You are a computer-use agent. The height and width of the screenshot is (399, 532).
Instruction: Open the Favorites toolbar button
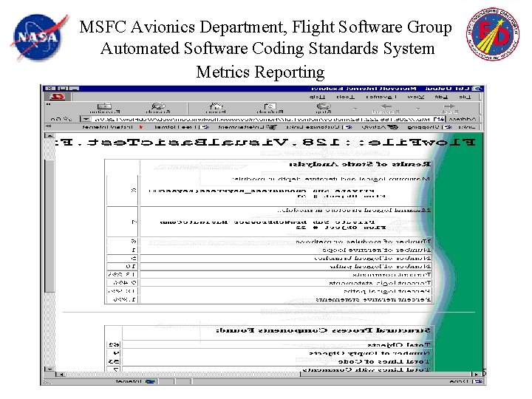pyautogui.click(x=105, y=109)
